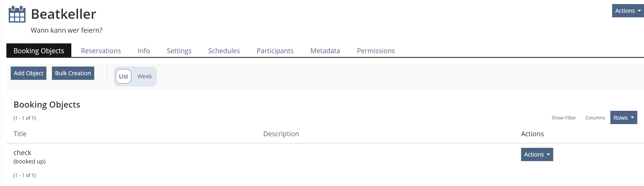Click the Add Object button

28,73
